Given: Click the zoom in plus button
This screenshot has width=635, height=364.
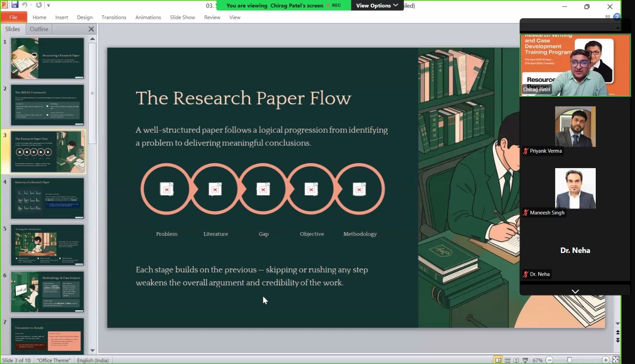Looking at the screenshot, I should (606, 360).
